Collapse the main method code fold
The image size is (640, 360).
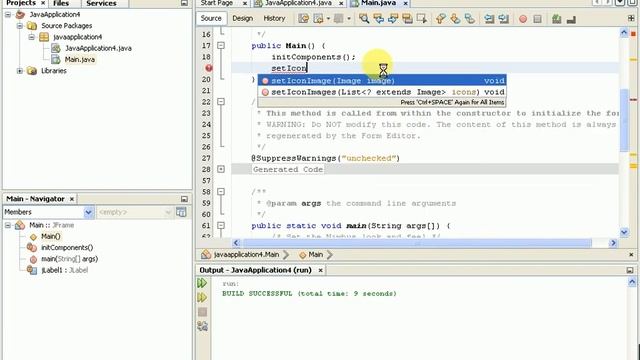[x=221, y=225]
